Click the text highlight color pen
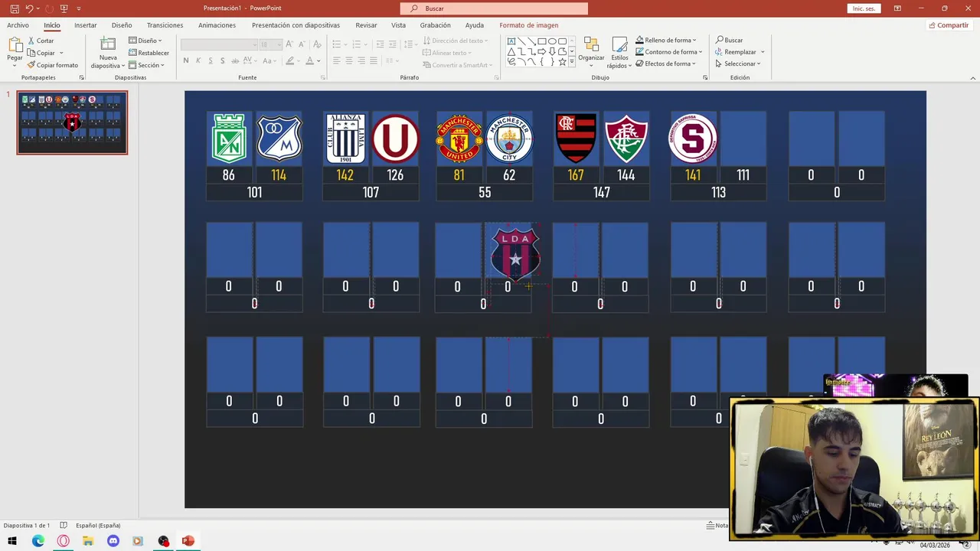The width and height of the screenshot is (980, 551). tap(290, 60)
